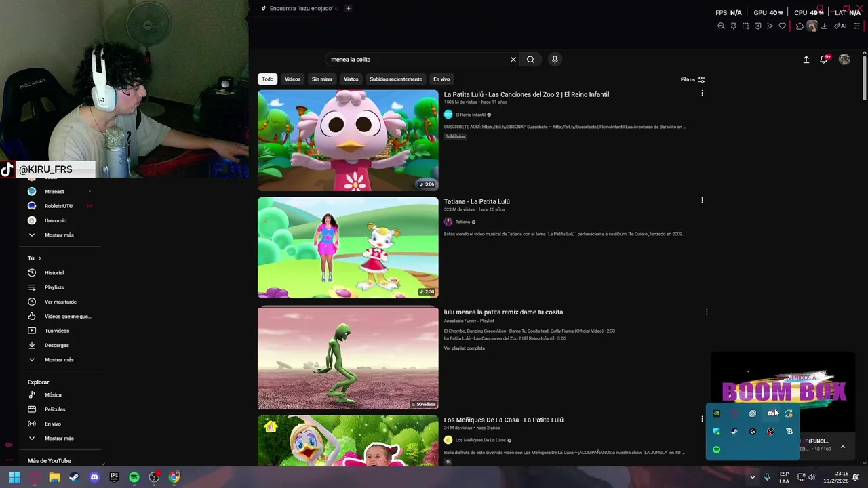Open Windows Start menu
The image size is (868, 488).
(x=14, y=477)
